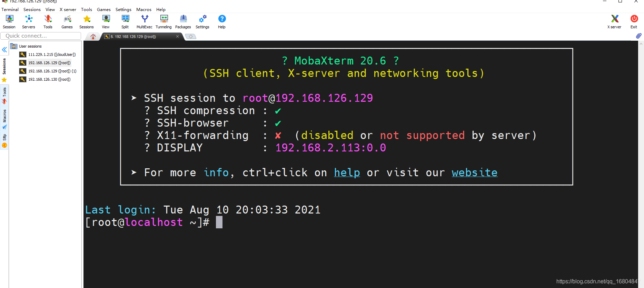Open the X server menu
644x288 pixels.
coord(68,9)
